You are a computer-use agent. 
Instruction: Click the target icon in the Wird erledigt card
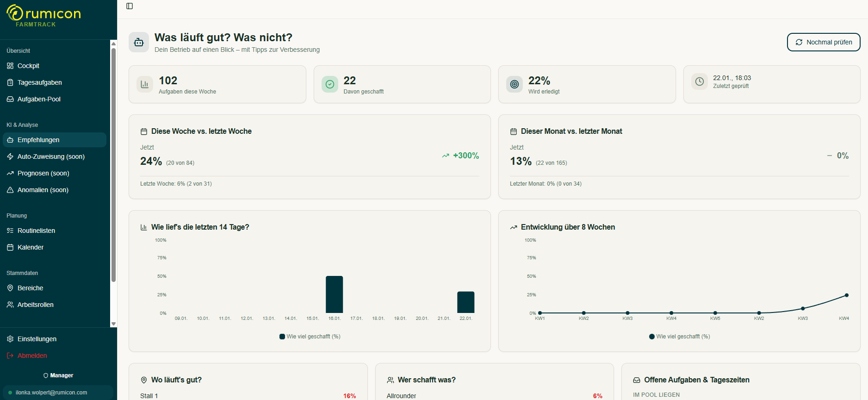pos(515,84)
